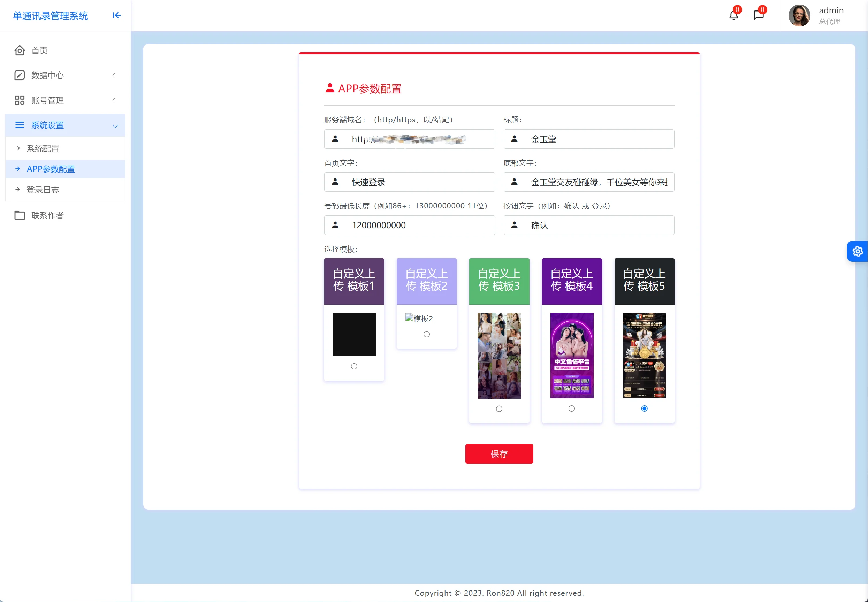Screen dimensions: 868x602
Task: Expand the 账号管理 menu chevron
Action: coord(114,100)
